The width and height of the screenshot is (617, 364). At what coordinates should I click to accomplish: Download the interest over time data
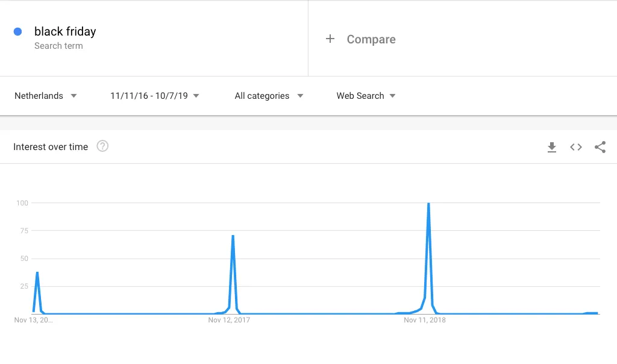552,147
